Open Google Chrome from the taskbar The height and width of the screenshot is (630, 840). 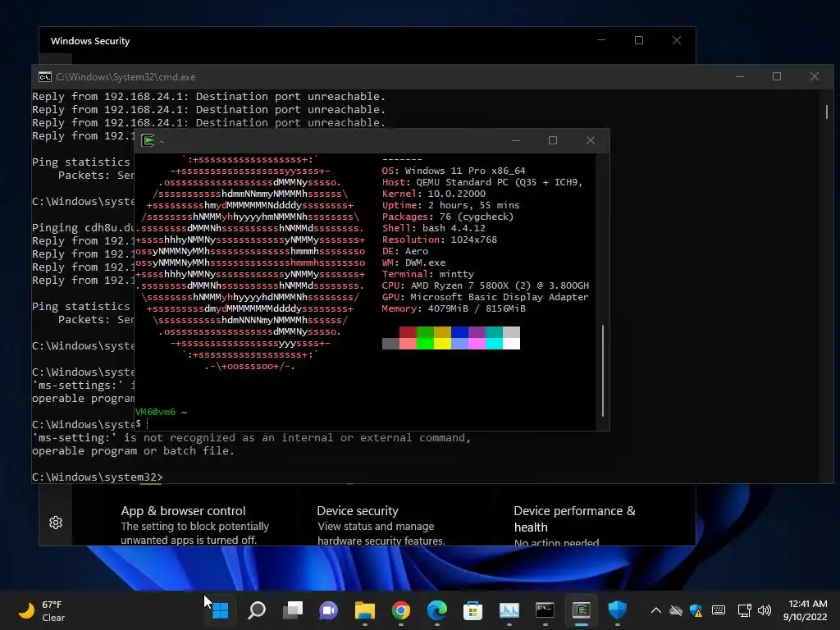click(x=400, y=609)
